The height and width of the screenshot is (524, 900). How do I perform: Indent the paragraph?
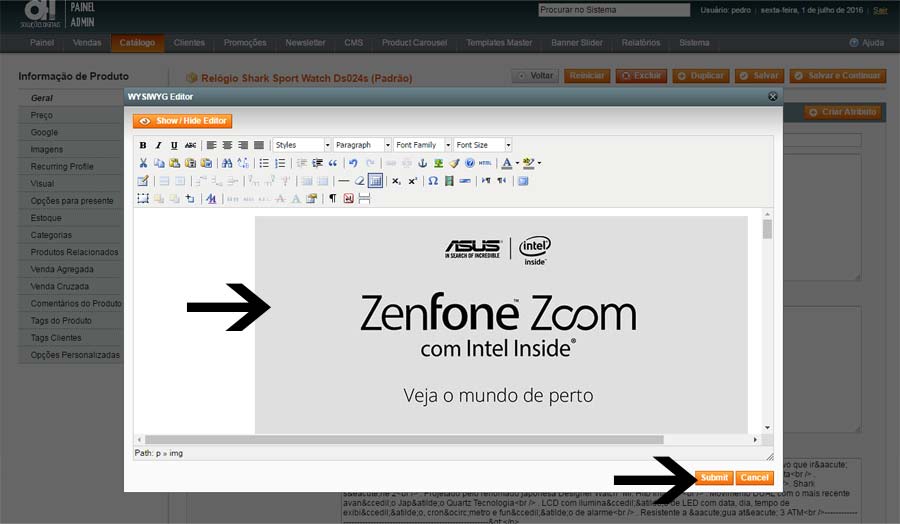coord(317,163)
